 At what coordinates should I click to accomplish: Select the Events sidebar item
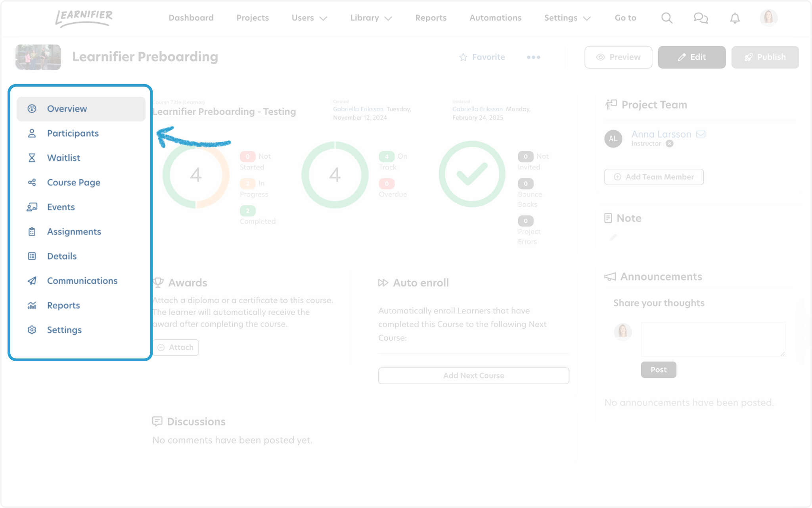click(x=81, y=207)
